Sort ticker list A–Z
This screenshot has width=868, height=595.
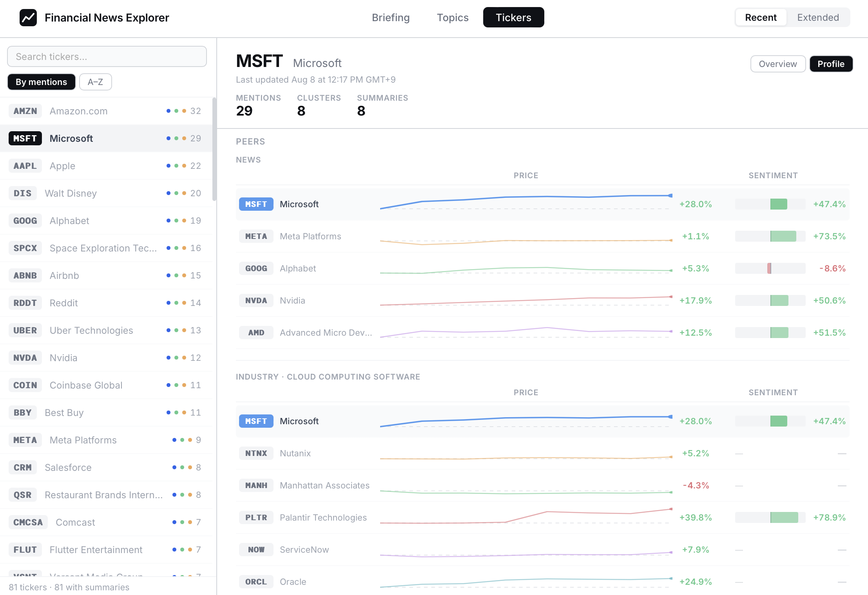pyautogui.click(x=95, y=82)
